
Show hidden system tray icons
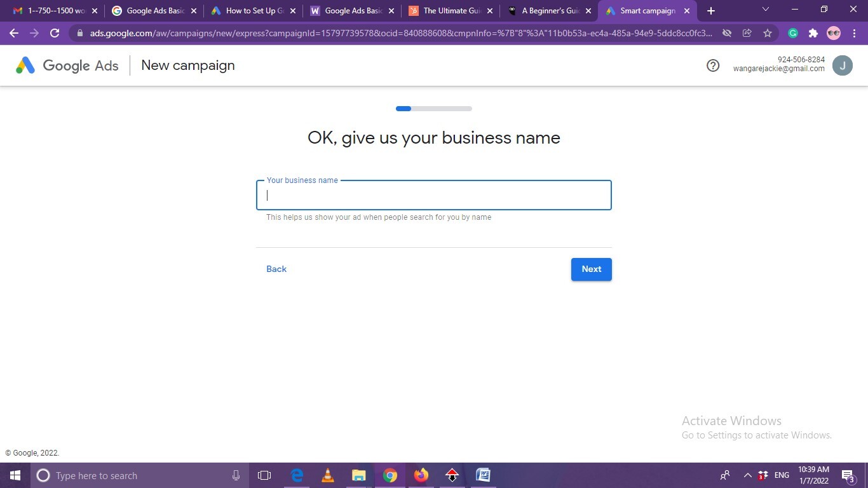pos(747,475)
